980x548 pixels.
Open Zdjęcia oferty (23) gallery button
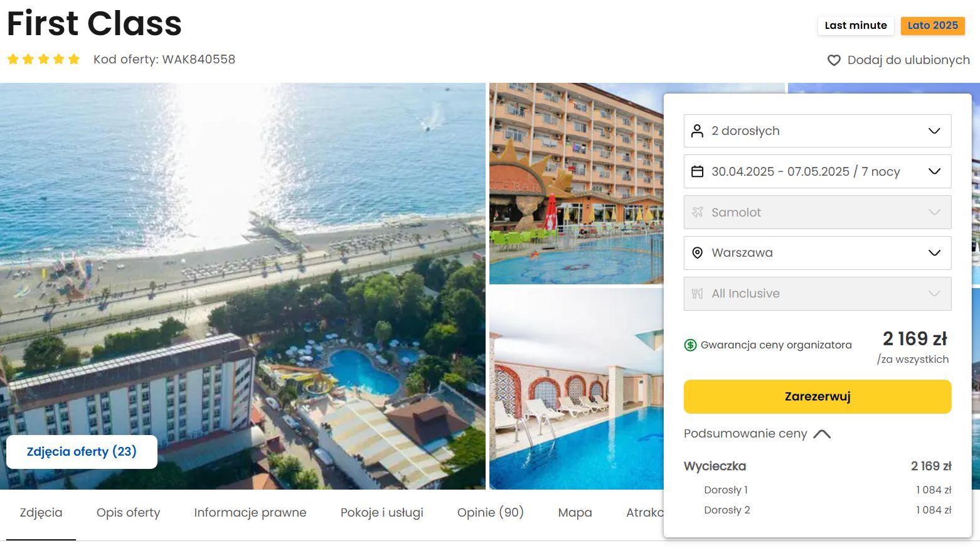tap(82, 452)
